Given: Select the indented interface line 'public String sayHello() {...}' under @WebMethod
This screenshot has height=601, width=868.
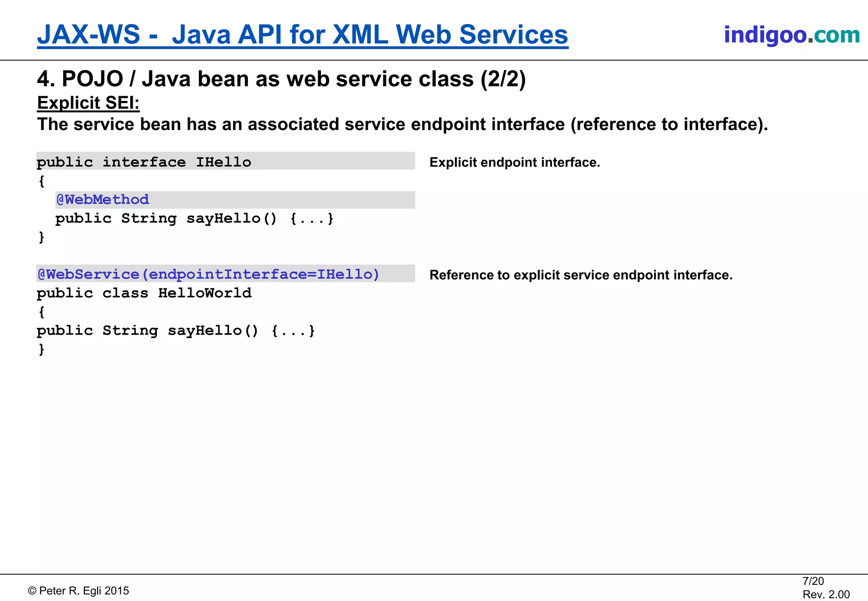Looking at the screenshot, I should coord(195,218).
